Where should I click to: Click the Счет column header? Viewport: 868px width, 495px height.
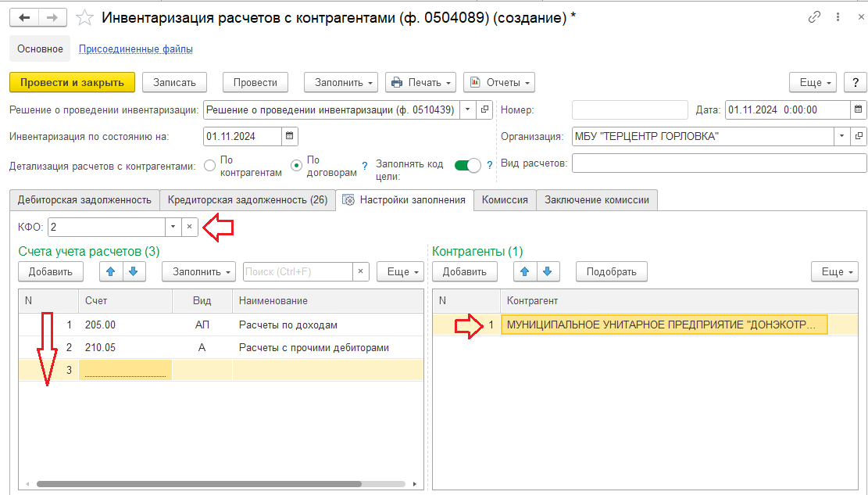126,300
